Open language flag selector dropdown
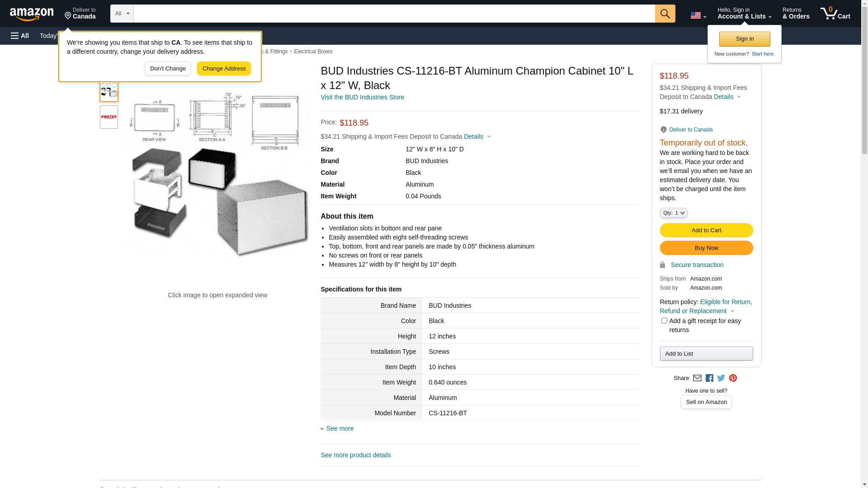Viewport: 868px width, 488px height. (698, 15)
